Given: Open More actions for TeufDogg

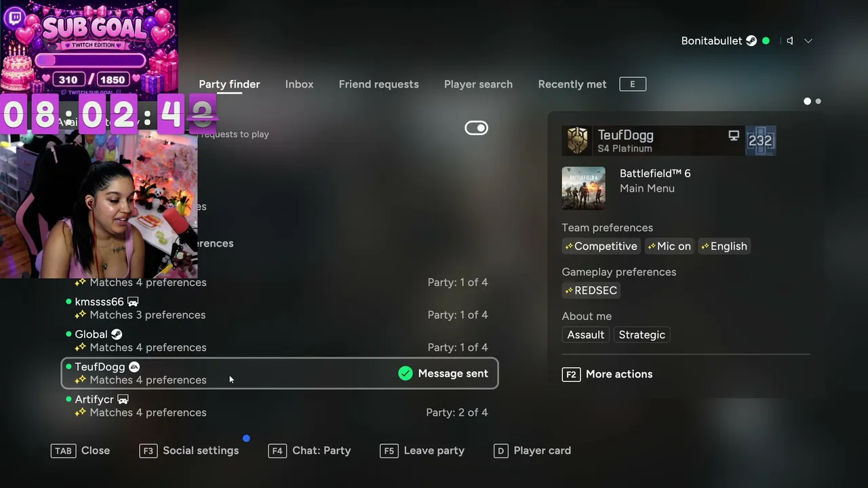Looking at the screenshot, I should coord(608,374).
